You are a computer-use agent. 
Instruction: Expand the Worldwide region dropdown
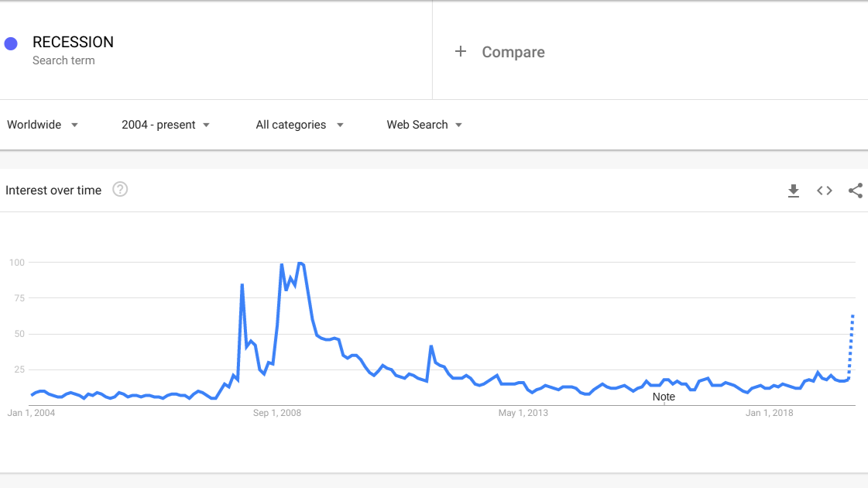click(x=43, y=125)
